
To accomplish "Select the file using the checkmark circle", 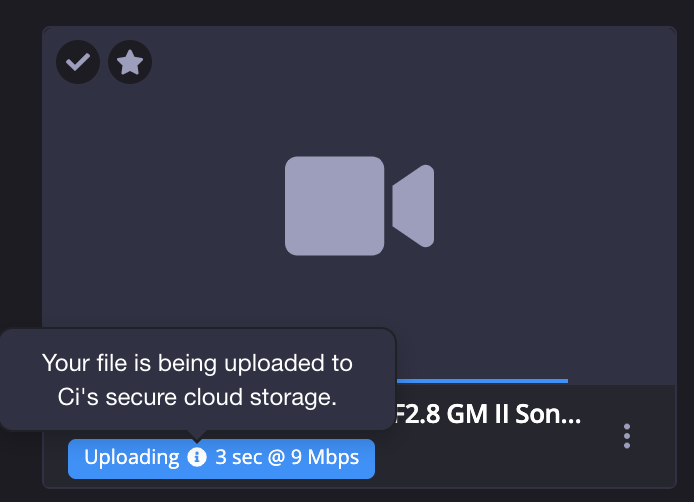I will 78,62.
